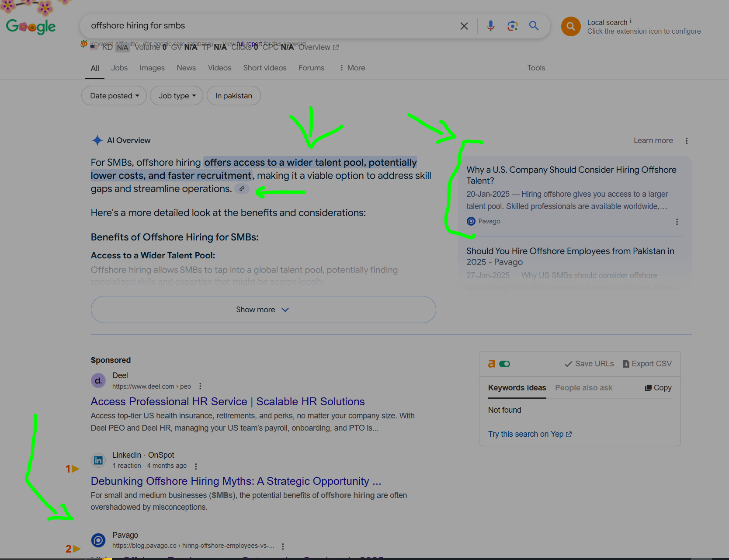Click the 'Sponsored' label
729x560 pixels.
click(x=111, y=360)
